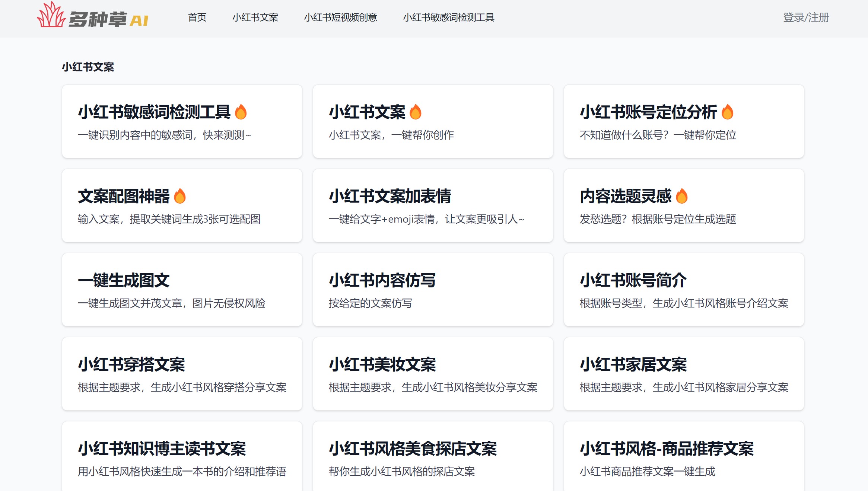Open 小红书风格美食探店文案 card
This screenshot has width=868, height=491.
coord(433,457)
